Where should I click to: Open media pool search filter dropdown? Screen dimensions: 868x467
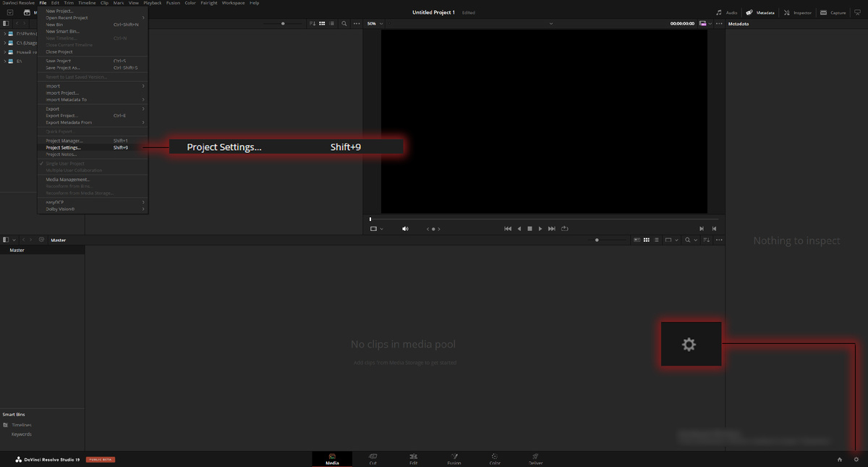697,240
